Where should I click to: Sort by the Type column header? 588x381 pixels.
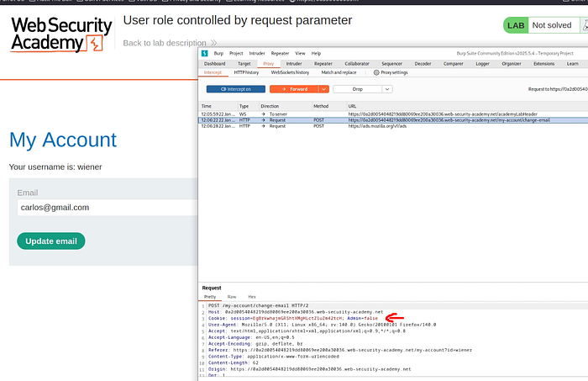coord(244,106)
